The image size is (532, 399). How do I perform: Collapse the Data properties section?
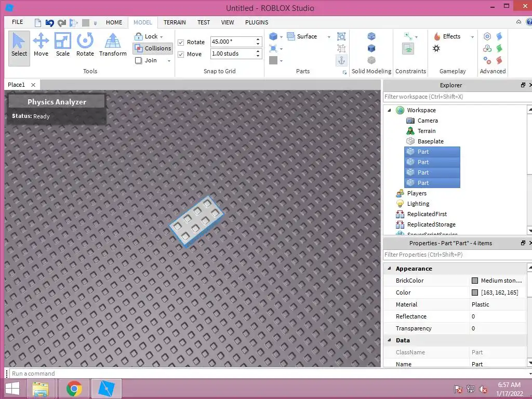(389, 340)
